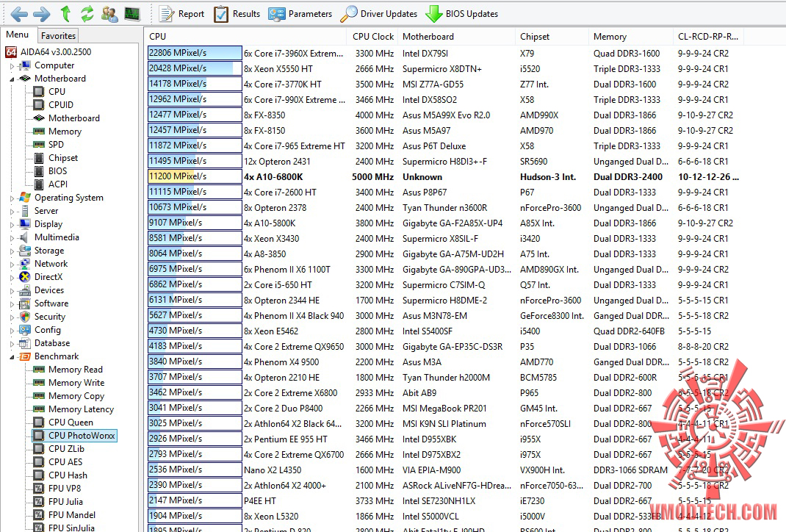Open the FPU VP8 benchmark

[64, 489]
